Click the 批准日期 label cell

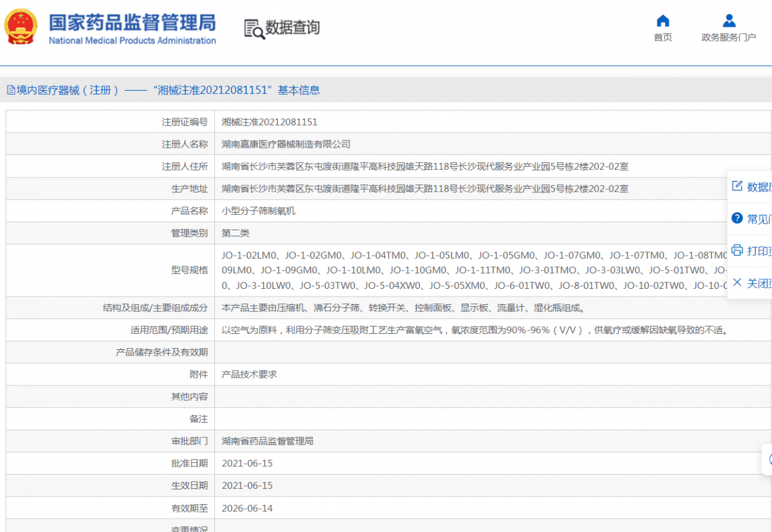point(110,463)
